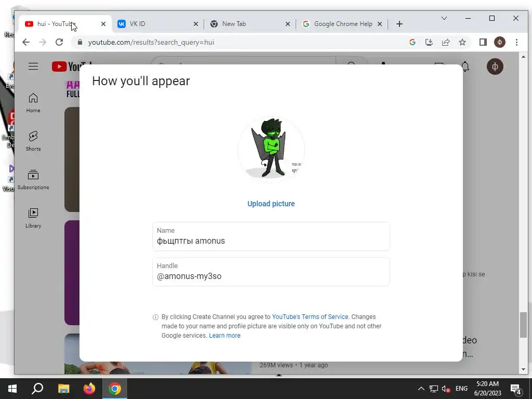This screenshot has height=399, width=532.
Task: Close the hui - YouTube tab
Action: [x=103, y=24]
